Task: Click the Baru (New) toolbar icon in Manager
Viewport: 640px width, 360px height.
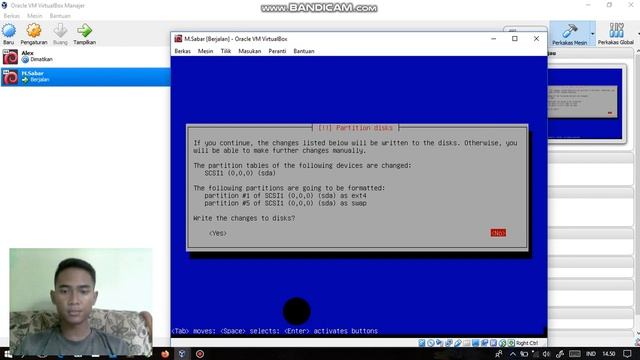Action: click(x=9, y=33)
